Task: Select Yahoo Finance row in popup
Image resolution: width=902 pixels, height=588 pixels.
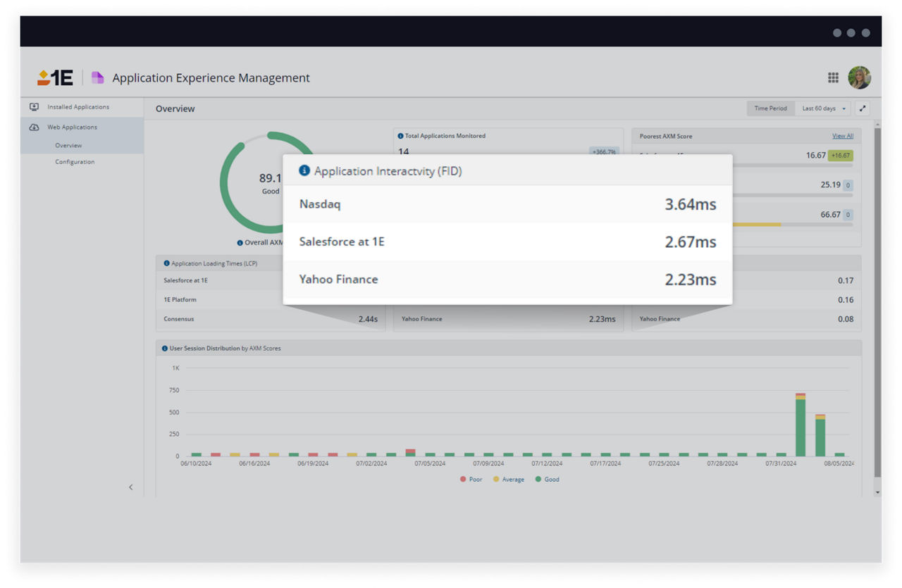Action: click(507, 280)
